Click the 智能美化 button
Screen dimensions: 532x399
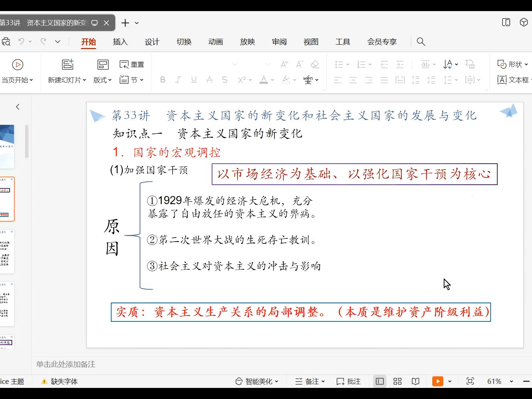click(x=258, y=381)
